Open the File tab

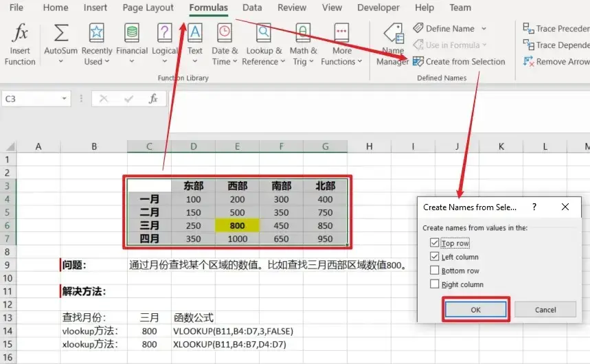coord(16,8)
